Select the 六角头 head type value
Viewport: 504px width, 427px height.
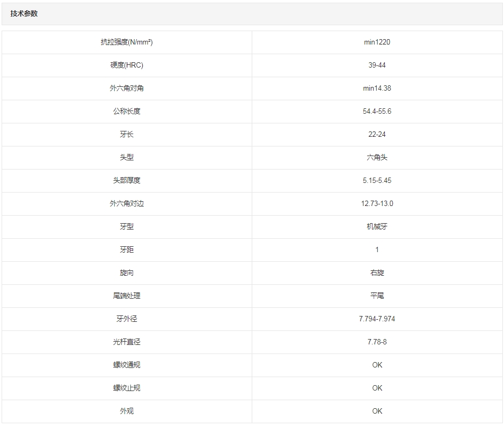[x=377, y=158]
